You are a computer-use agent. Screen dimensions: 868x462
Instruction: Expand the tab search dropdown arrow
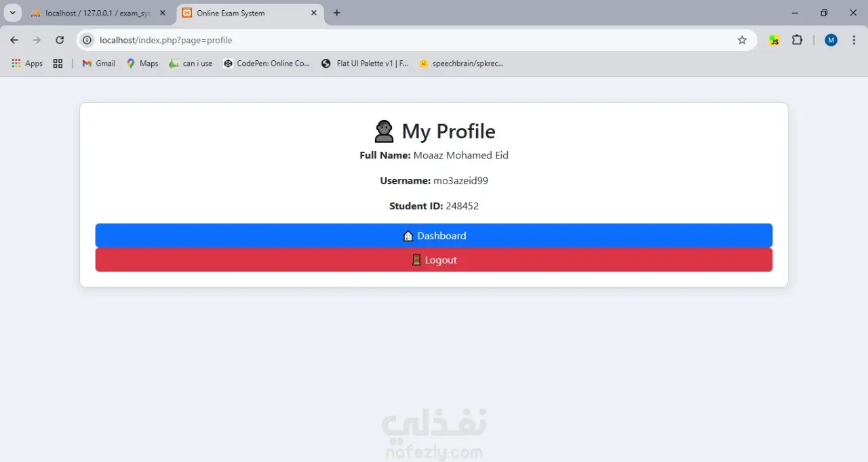(12, 13)
